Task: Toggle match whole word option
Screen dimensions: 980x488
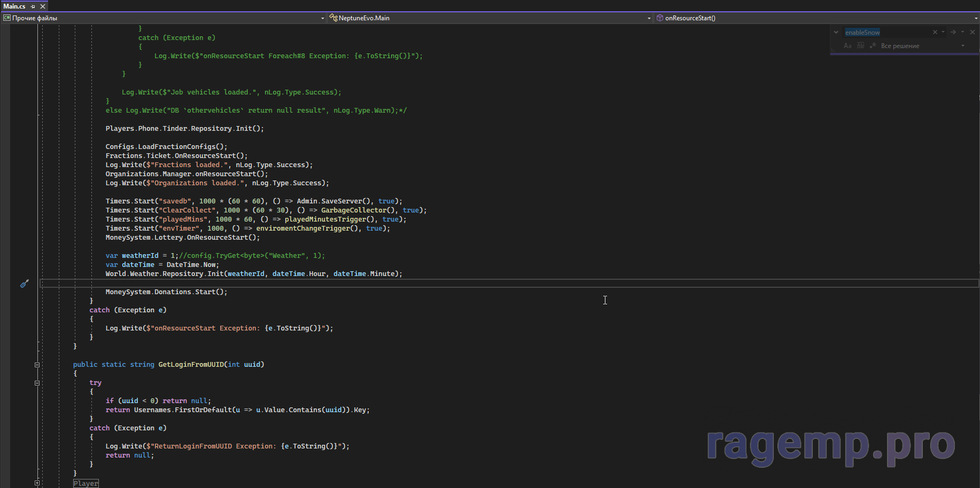Action: [x=860, y=46]
